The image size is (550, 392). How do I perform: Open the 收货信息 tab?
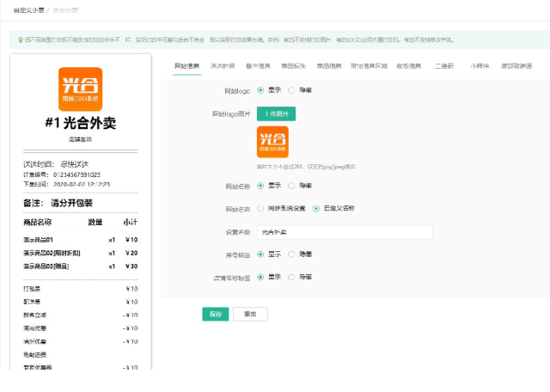409,66
